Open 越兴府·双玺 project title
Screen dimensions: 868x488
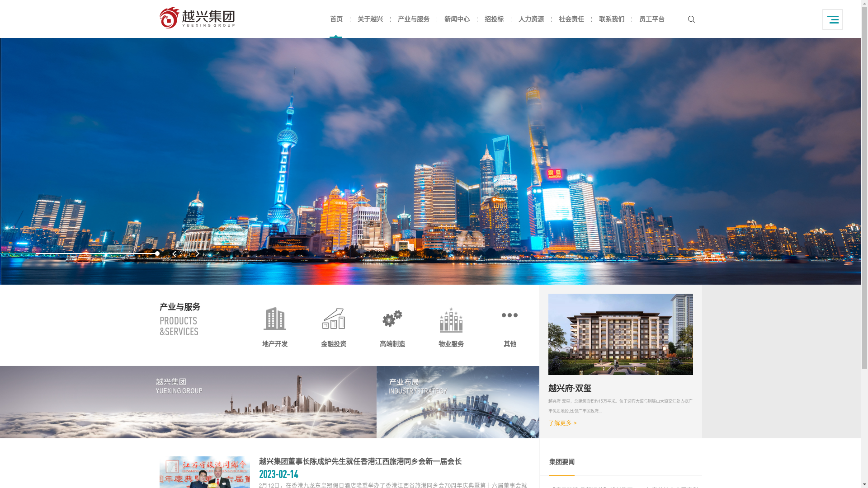(x=570, y=388)
